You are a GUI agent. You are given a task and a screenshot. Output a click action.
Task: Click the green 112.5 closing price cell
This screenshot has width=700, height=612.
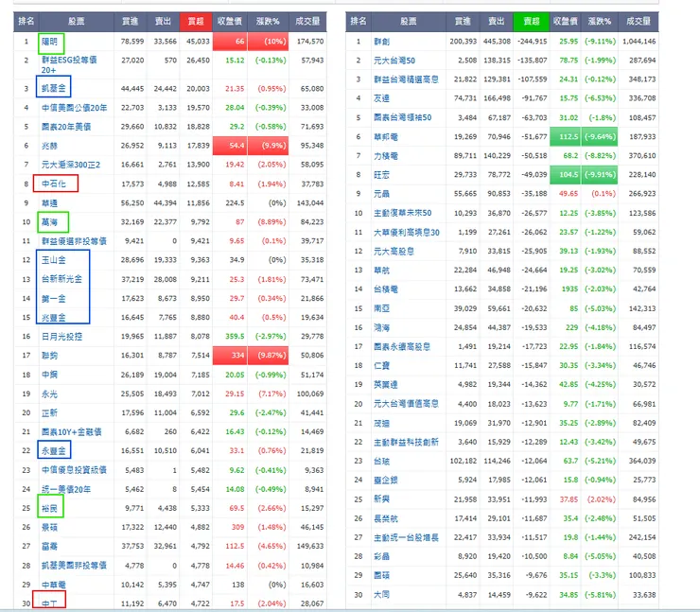click(x=565, y=136)
